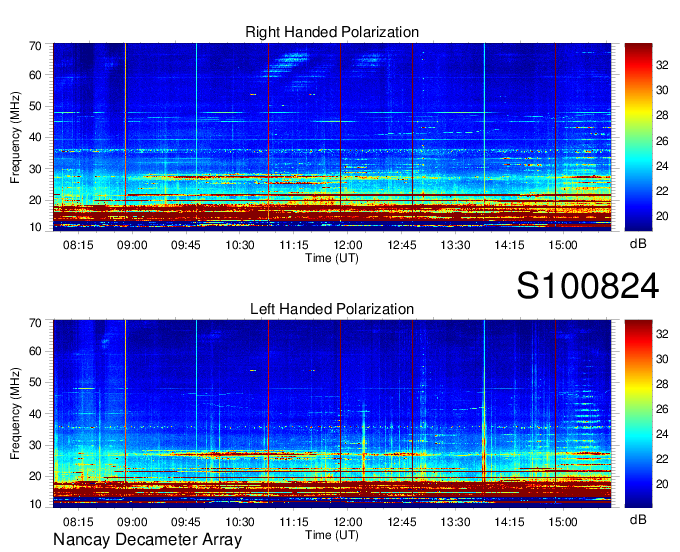680x552 pixels.
Task: Click "32" on the Left Handed color scale
Action: point(662,333)
